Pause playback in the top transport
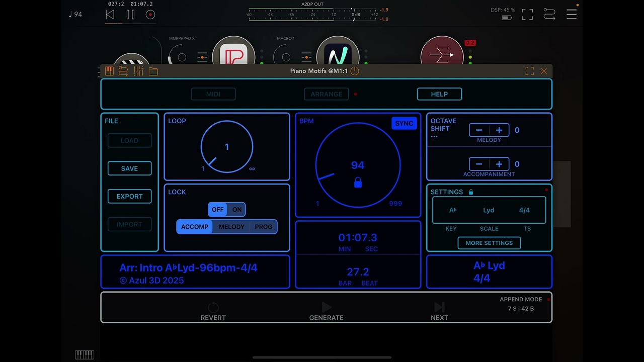 point(130,15)
